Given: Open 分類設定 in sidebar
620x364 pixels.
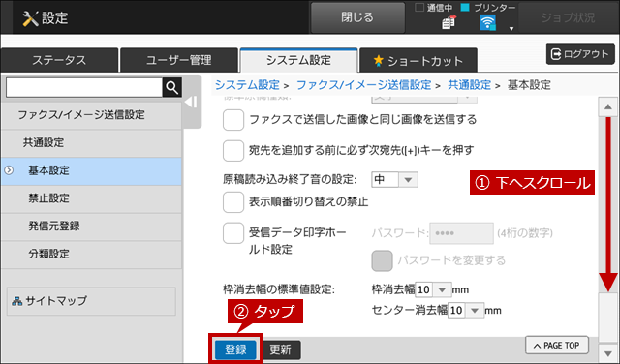Looking at the screenshot, I should tap(91, 255).
